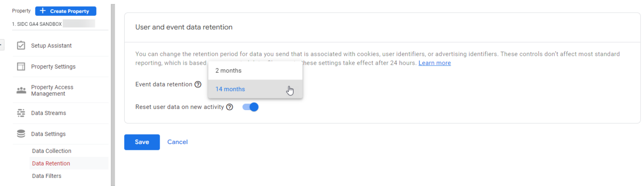Select 14 months retention option
Viewport: 644px width, 186px height.
tap(230, 89)
